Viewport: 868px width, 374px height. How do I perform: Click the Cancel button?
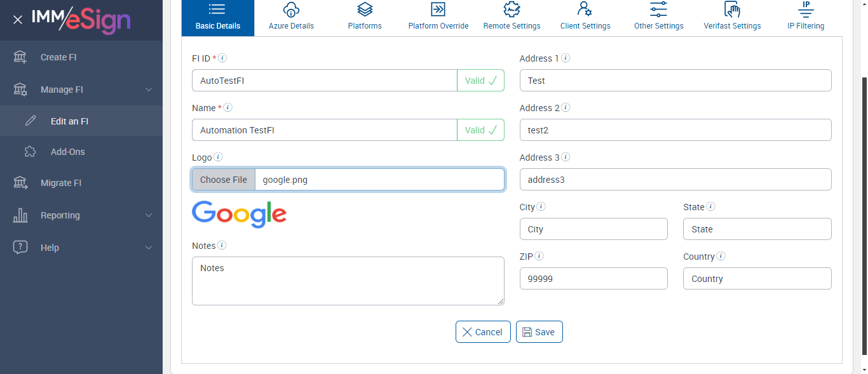(x=483, y=332)
